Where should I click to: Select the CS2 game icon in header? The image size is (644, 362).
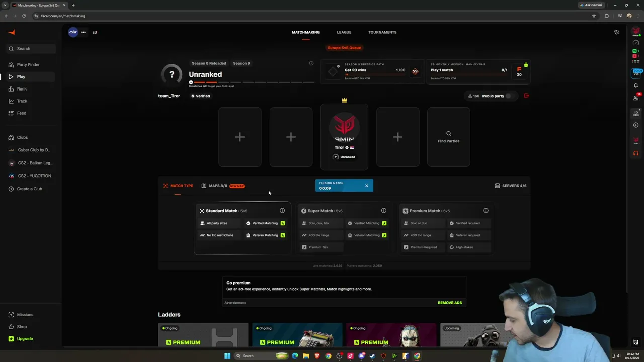tap(73, 32)
